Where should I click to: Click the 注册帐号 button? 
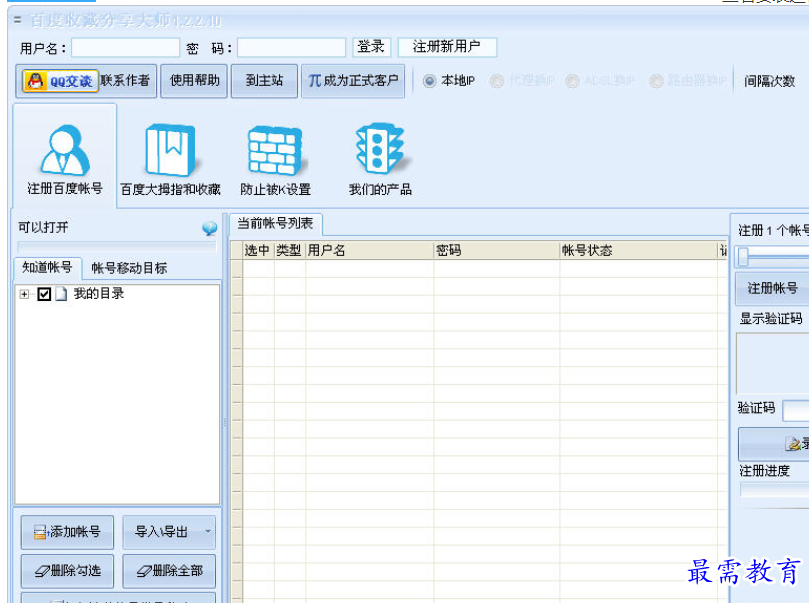click(x=772, y=288)
